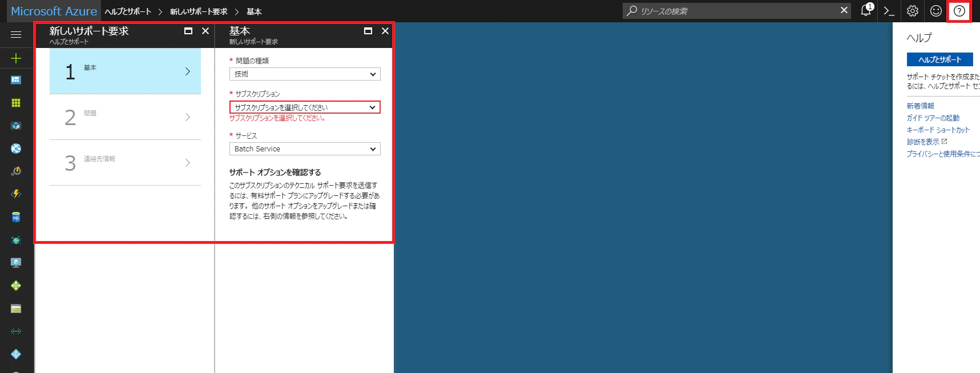This screenshot has width=980, height=373.
Task: Open the プライバシーと使用条件 link
Action: click(x=943, y=154)
